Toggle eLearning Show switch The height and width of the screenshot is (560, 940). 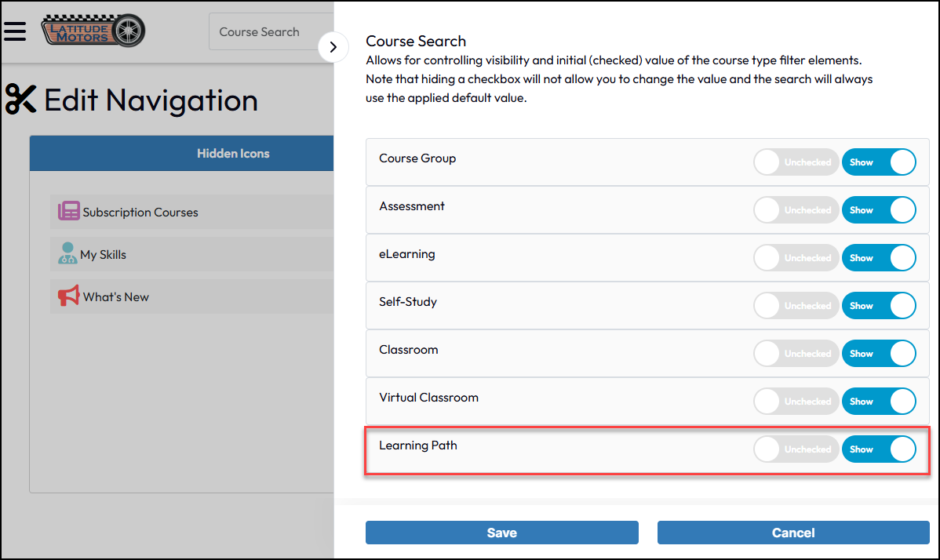878,258
